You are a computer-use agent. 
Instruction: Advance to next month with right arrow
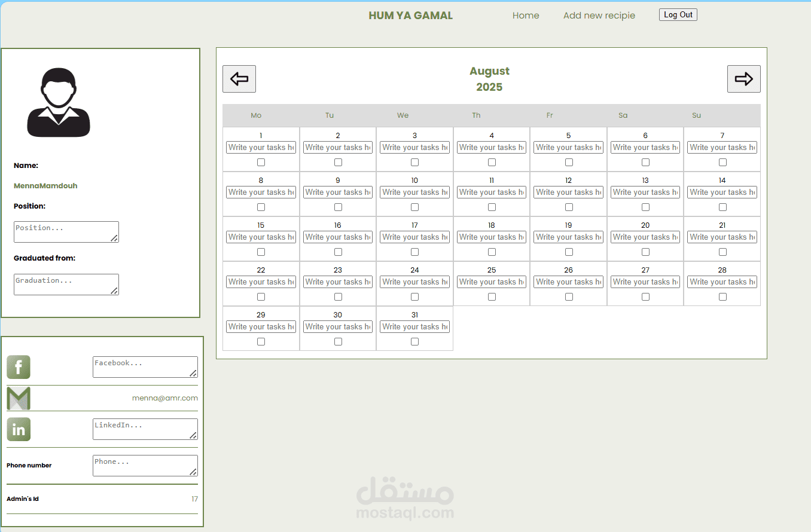click(x=744, y=79)
